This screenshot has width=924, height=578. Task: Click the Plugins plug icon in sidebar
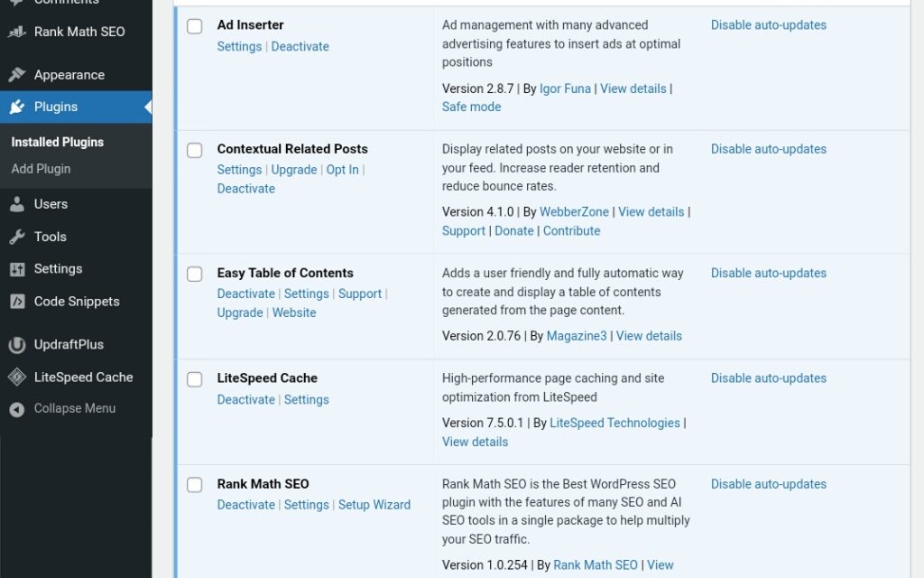(16, 107)
